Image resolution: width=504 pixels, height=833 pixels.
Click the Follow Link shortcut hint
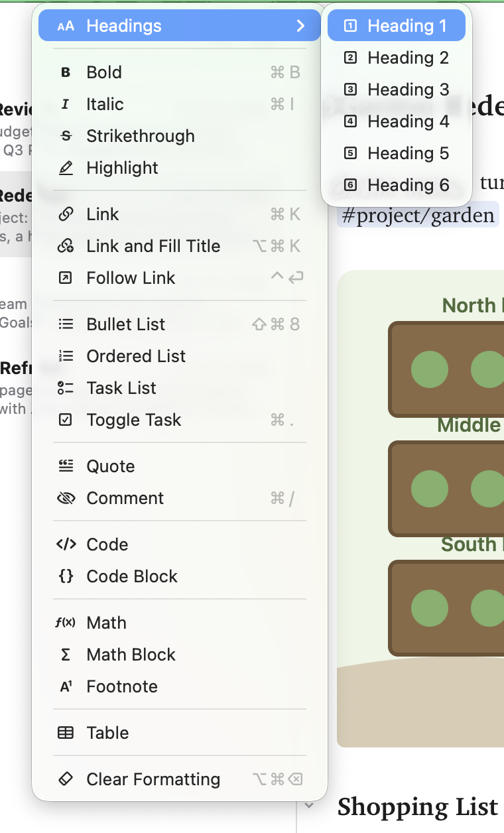[x=287, y=278]
